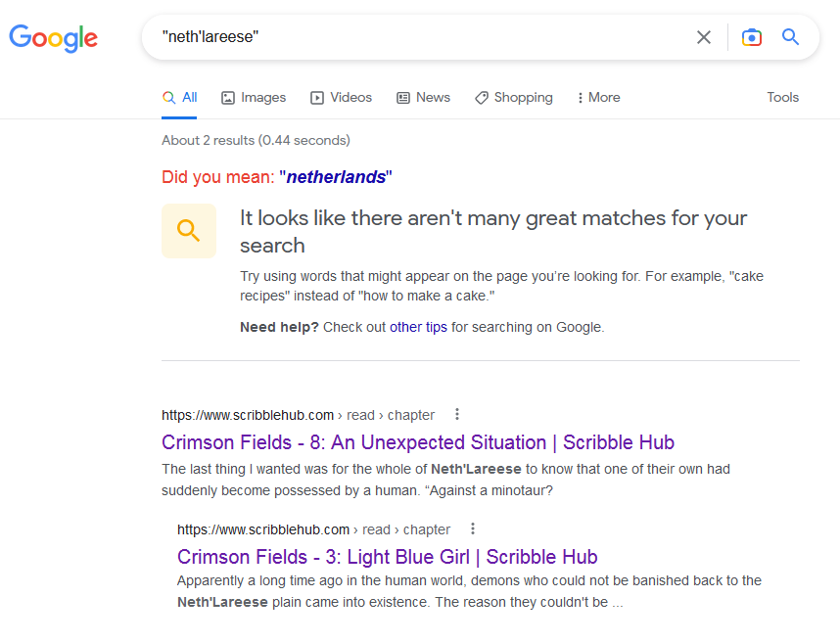Open the Tools filter options
The width and height of the screenshot is (840, 643).
tap(782, 97)
